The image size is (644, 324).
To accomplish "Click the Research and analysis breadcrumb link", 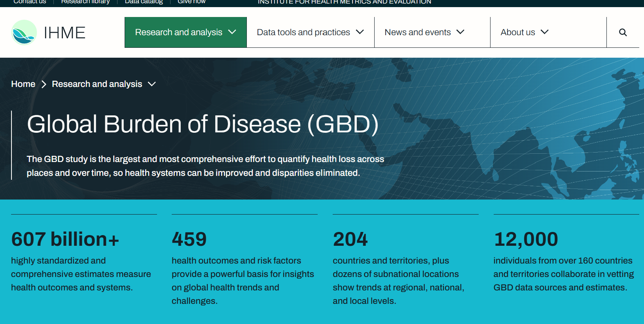I will coord(97,84).
